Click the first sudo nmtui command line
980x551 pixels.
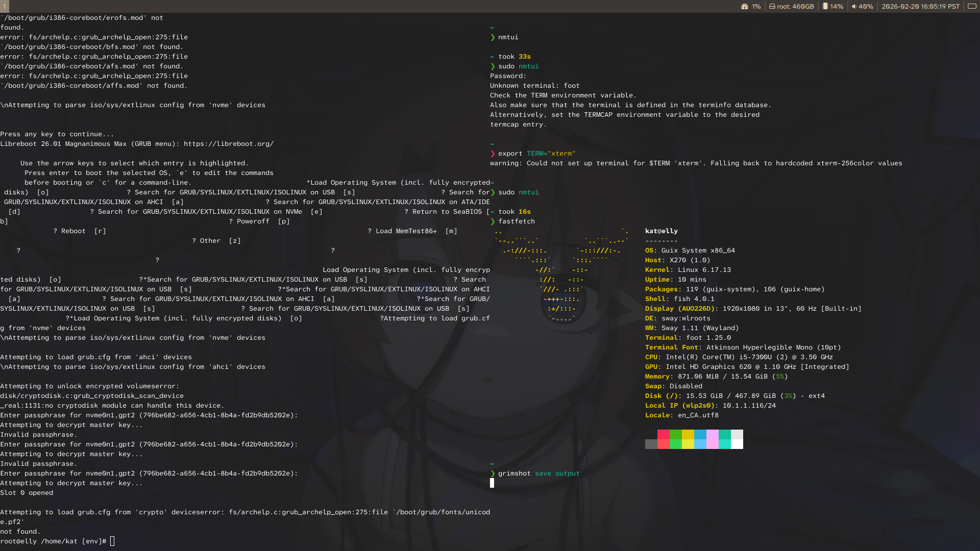518,66
